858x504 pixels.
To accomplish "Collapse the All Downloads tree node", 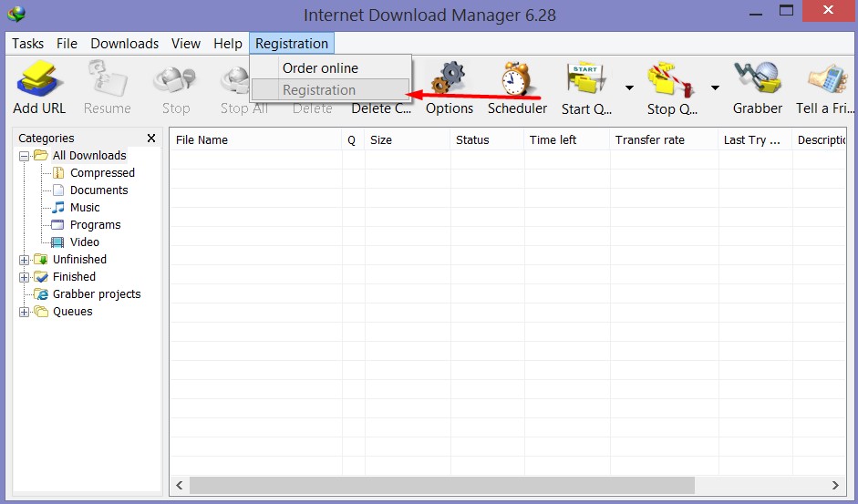I will pyautogui.click(x=24, y=156).
